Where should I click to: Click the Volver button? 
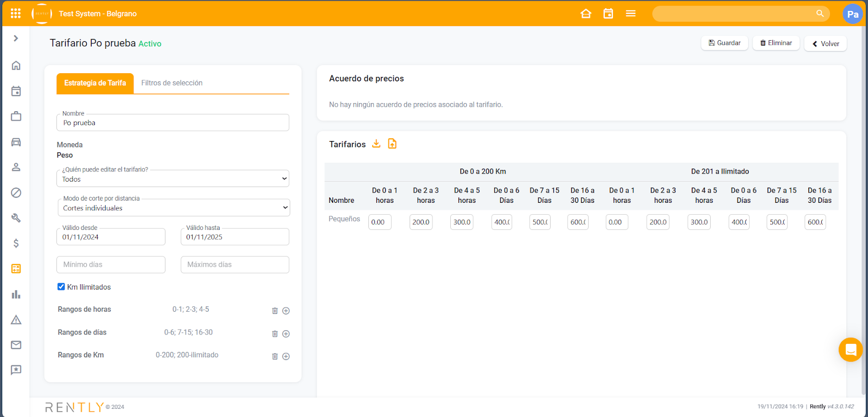coord(825,43)
